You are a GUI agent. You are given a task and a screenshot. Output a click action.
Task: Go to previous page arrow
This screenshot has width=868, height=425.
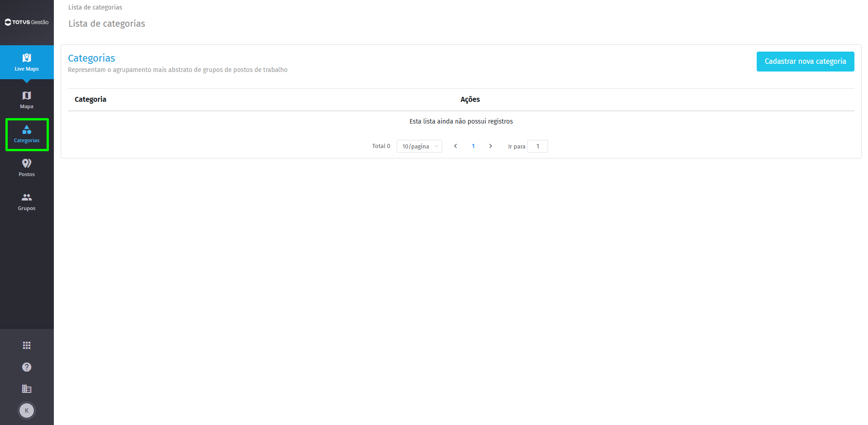coord(456,146)
